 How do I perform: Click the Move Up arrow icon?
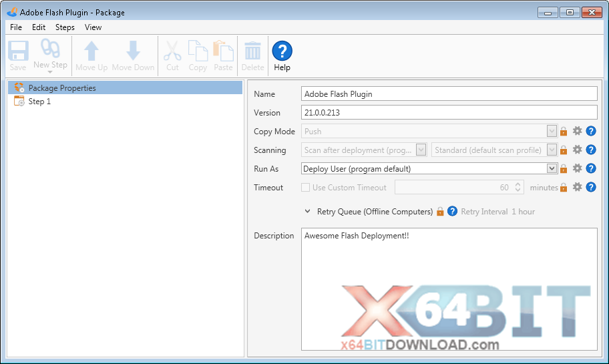(x=91, y=51)
